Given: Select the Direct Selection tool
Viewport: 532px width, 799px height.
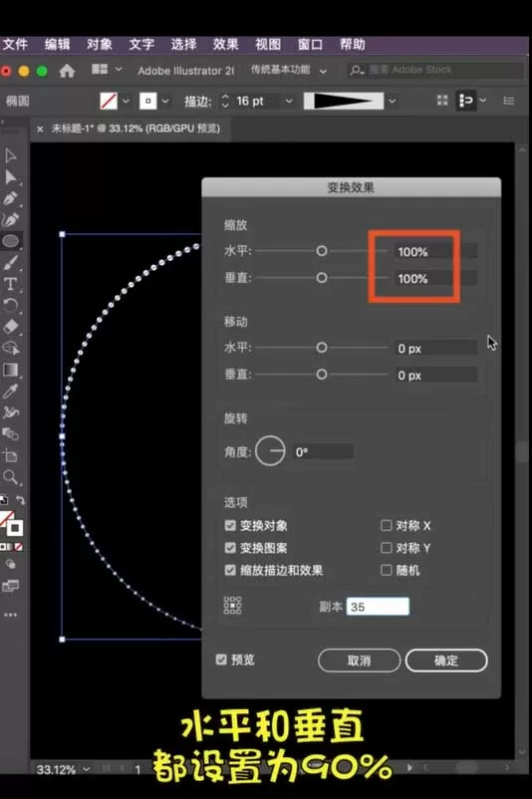Looking at the screenshot, I should 10,177.
